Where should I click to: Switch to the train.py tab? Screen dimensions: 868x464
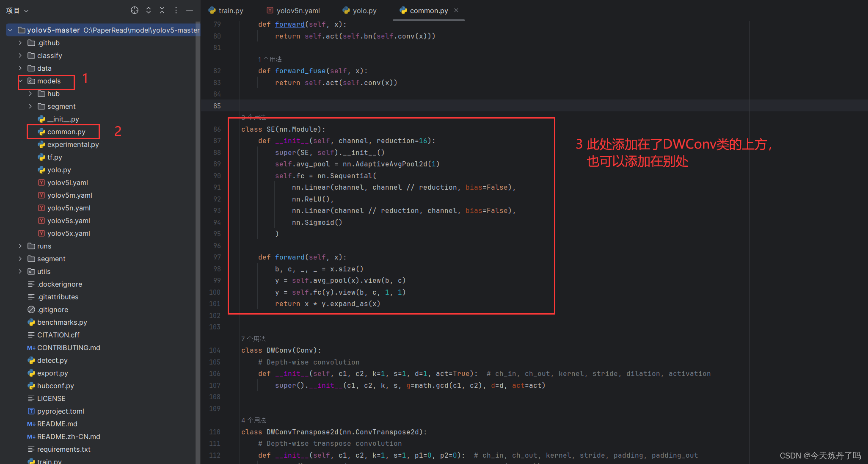[x=226, y=11]
